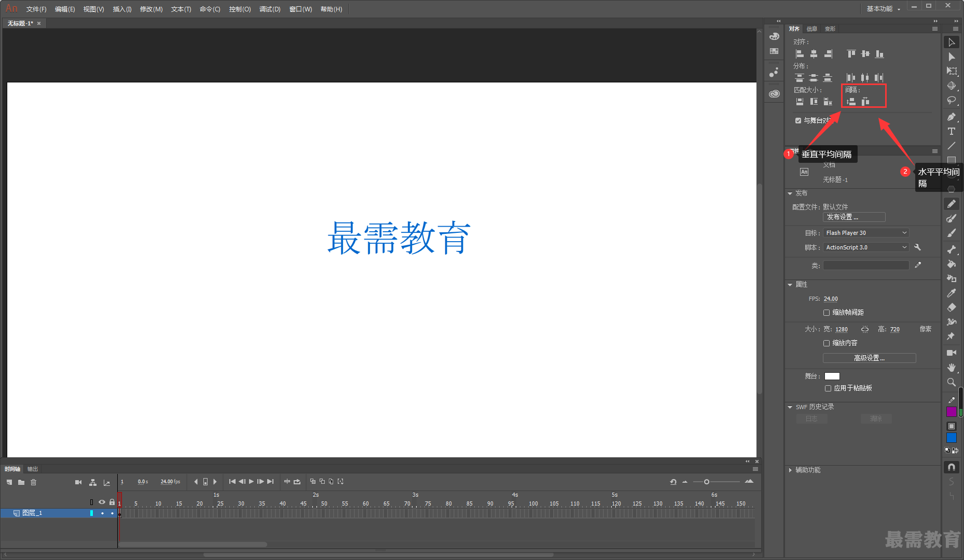Click distribute top edge icon
The height and width of the screenshot is (560, 964).
800,78
